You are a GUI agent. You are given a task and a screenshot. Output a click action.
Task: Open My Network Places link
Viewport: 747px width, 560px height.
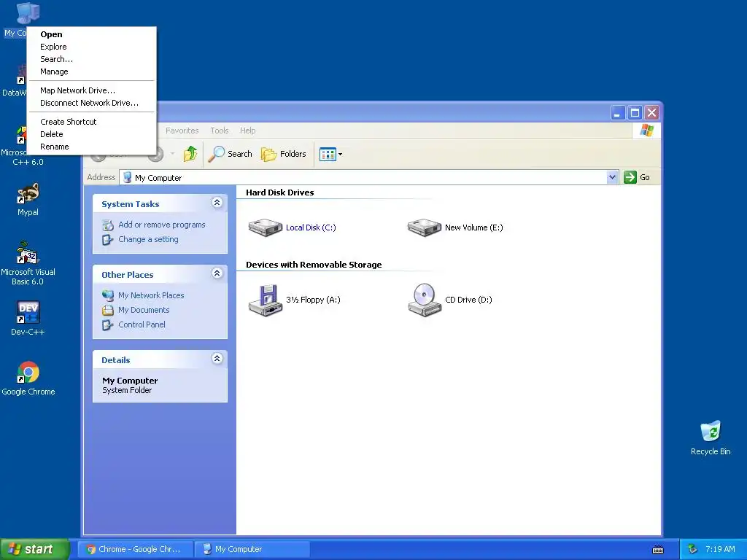click(x=151, y=295)
